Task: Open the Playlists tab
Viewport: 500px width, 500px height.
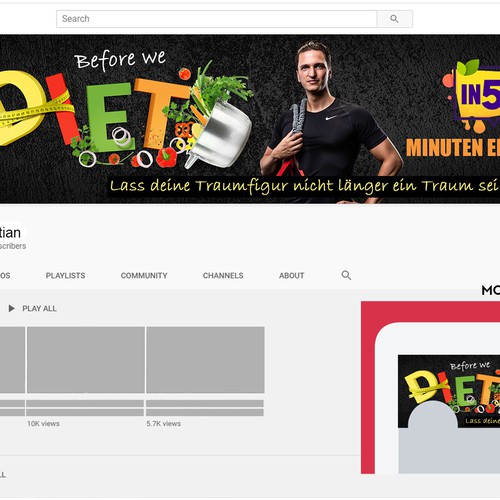Action: pos(65,276)
